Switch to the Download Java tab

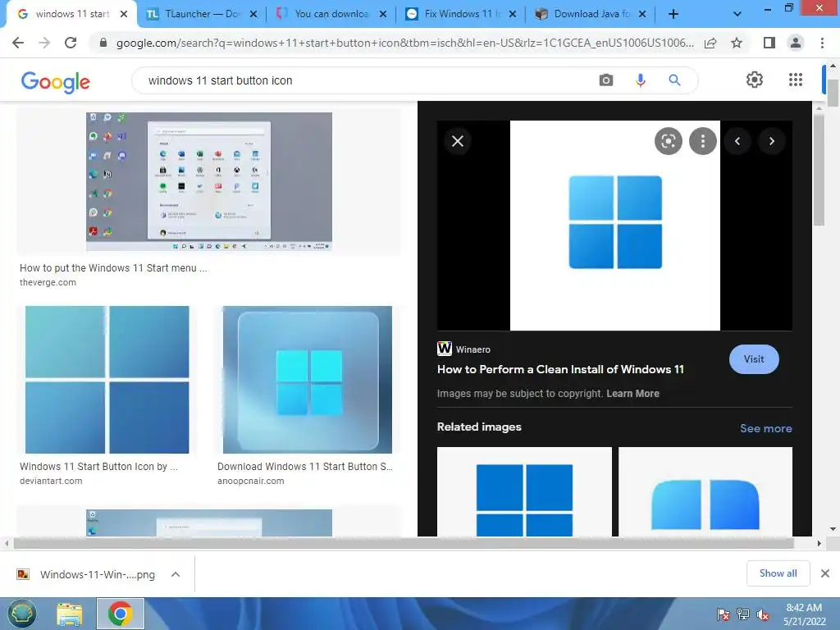(x=591, y=15)
